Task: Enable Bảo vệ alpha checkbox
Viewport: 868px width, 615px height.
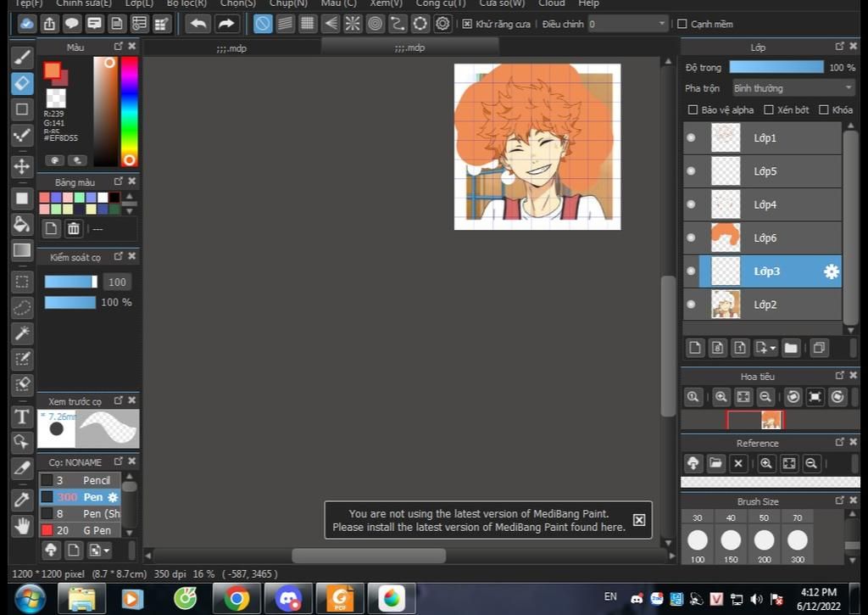Action: [693, 109]
